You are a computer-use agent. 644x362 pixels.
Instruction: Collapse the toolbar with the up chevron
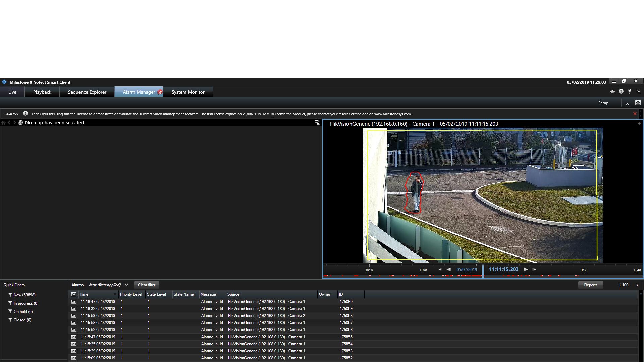coord(627,104)
